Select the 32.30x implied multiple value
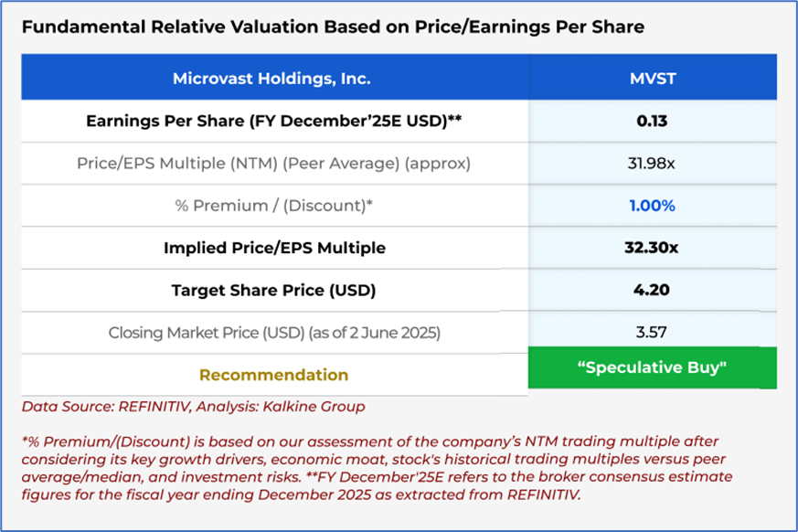798x532 pixels. pyautogui.click(x=652, y=248)
